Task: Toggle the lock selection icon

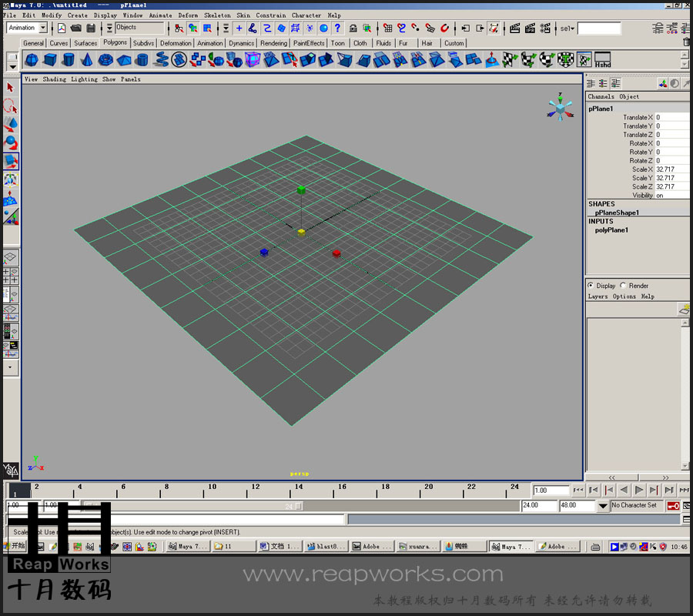Action: (353, 28)
